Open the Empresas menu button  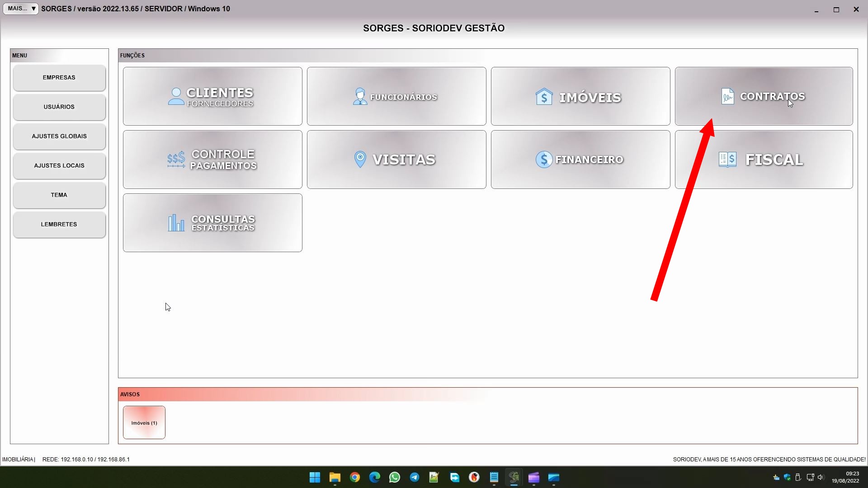point(59,78)
